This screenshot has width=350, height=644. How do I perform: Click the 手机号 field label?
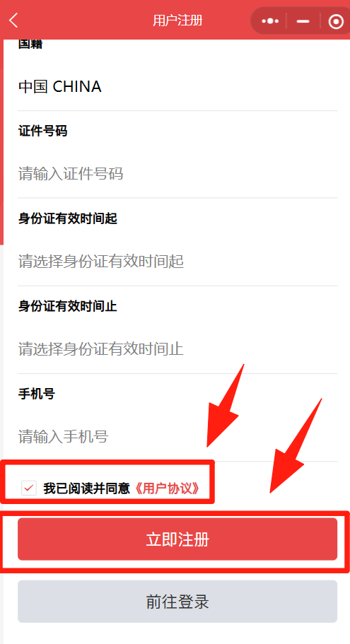coord(37,394)
